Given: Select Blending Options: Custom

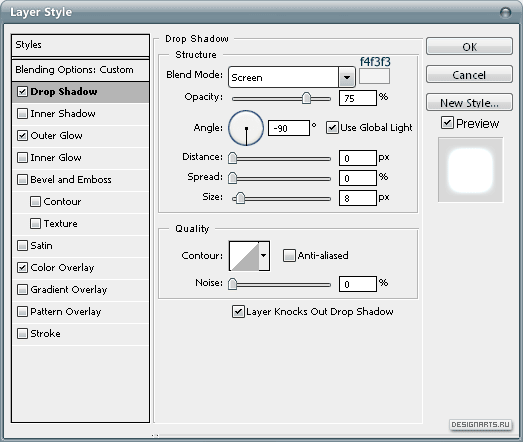Looking at the screenshot, I should click(x=80, y=70).
